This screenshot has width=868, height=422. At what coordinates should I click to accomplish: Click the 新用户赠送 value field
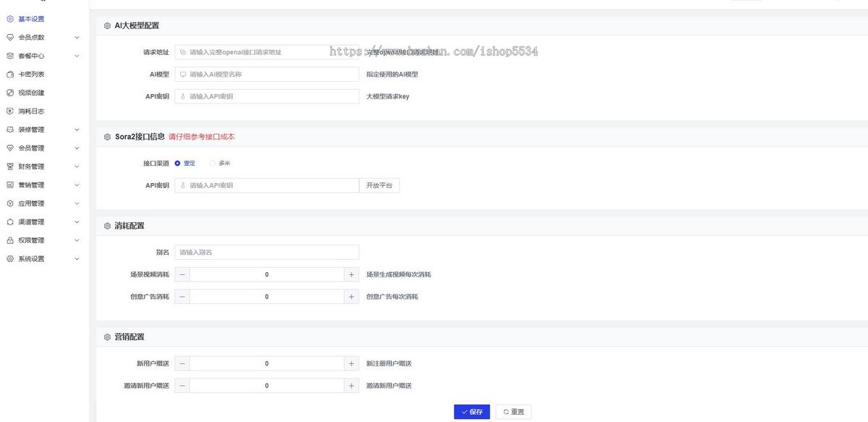(x=267, y=363)
